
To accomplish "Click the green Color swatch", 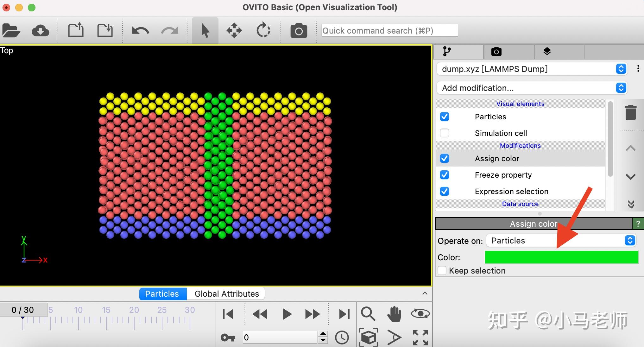I will 561,257.
